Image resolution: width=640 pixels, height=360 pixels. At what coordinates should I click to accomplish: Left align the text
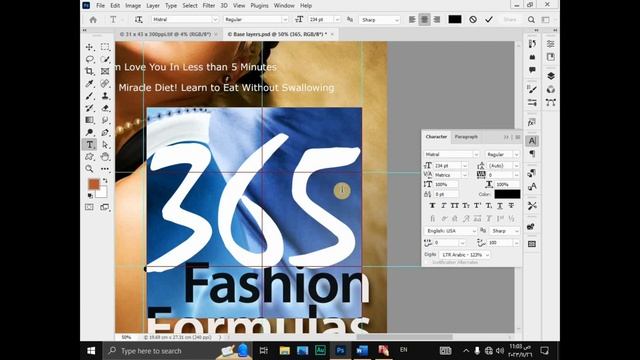click(412, 20)
